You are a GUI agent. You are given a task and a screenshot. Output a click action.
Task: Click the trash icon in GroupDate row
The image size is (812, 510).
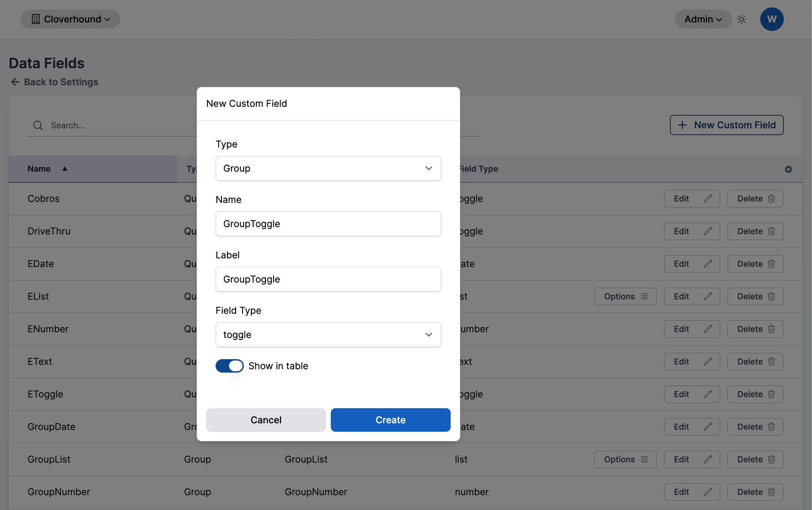pyautogui.click(x=771, y=427)
